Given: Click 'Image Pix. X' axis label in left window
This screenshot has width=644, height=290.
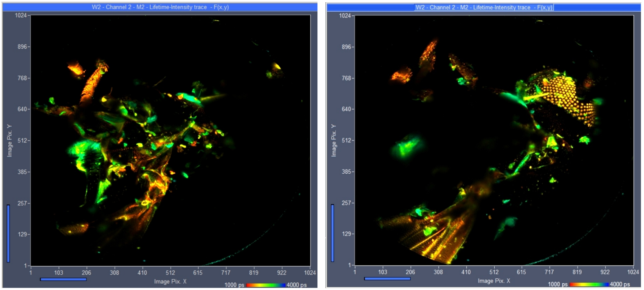Looking at the screenshot, I should [170, 281].
